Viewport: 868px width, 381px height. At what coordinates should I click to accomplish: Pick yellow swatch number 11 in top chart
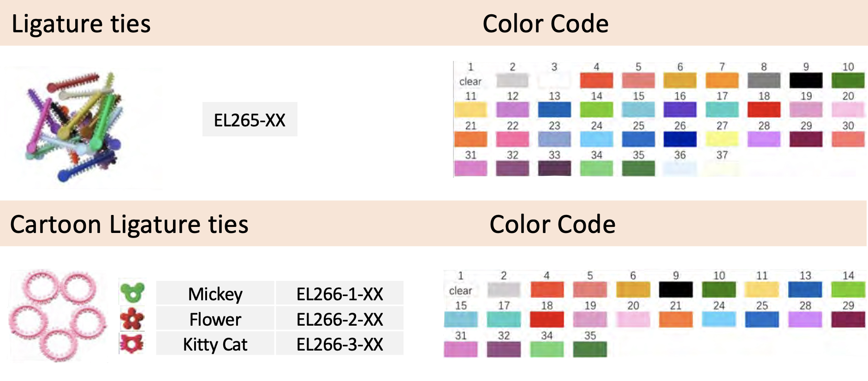pyautogui.click(x=470, y=110)
